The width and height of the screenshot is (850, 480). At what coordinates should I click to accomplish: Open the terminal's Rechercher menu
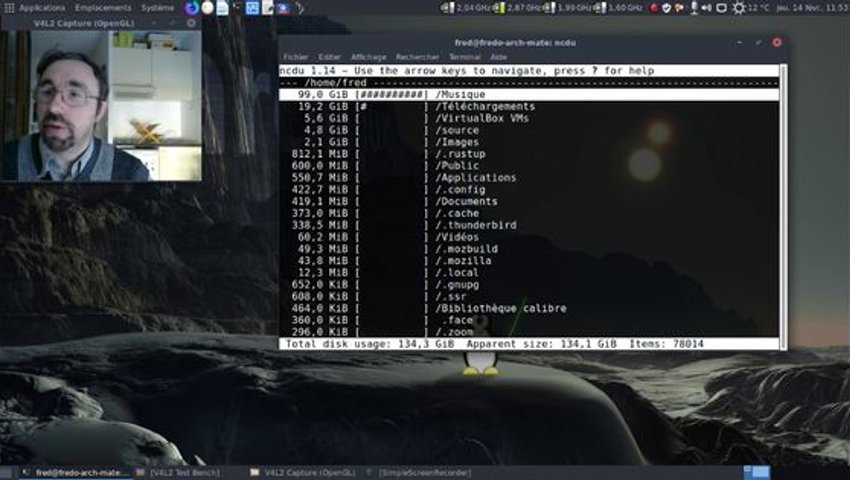click(417, 57)
